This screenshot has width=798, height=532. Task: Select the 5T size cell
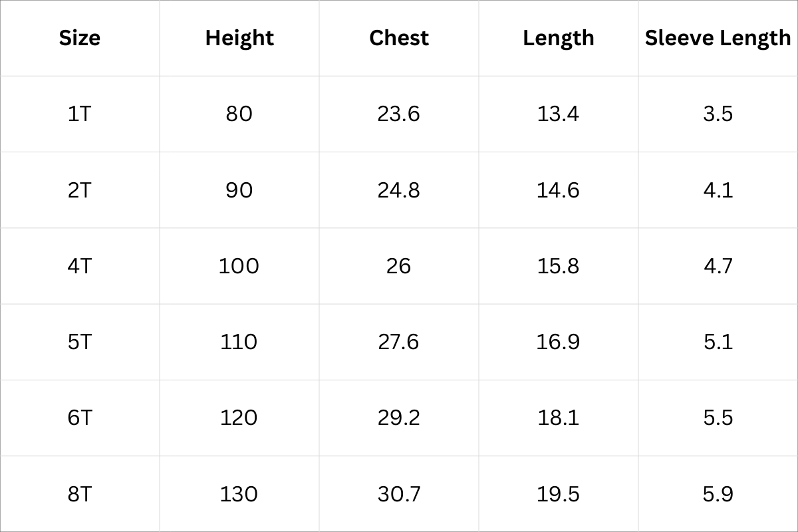coord(80,342)
